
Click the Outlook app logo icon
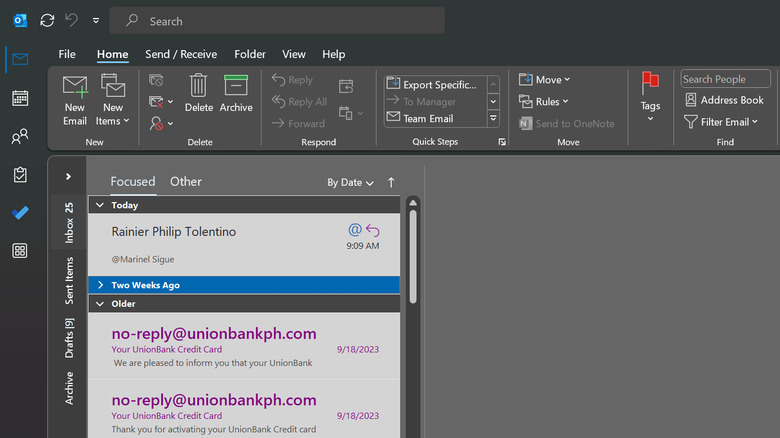click(20, 21)
